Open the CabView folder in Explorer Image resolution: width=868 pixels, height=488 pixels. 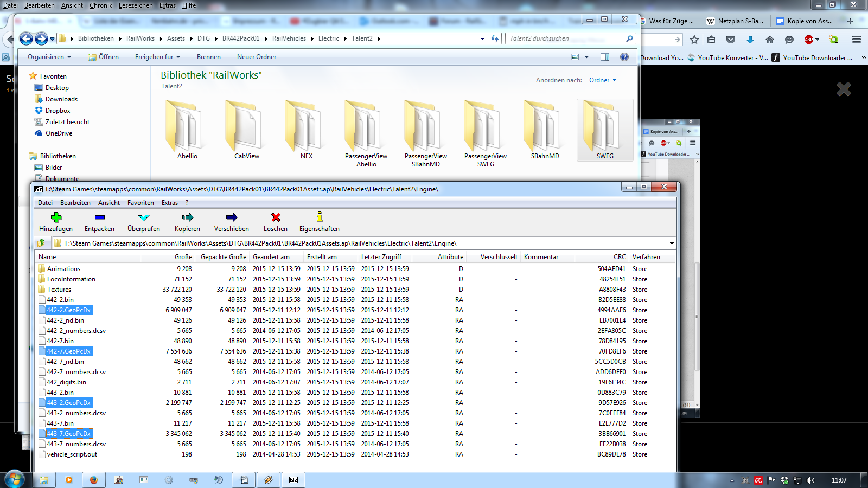tap(247, 131)
